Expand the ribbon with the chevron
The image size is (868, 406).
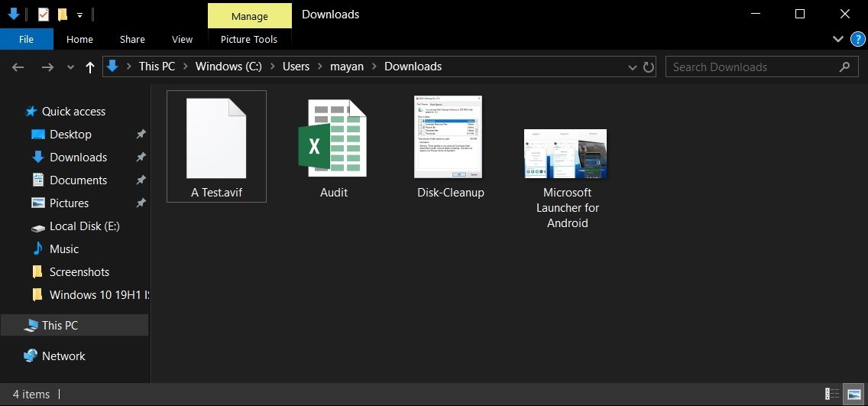pyautogui.click(x=837, y=39)
